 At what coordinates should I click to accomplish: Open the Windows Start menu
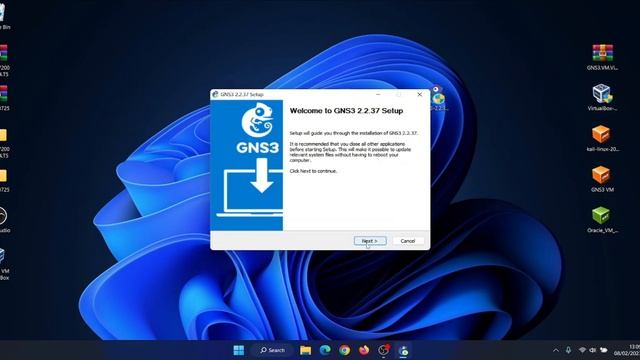(x=239, y=350)
